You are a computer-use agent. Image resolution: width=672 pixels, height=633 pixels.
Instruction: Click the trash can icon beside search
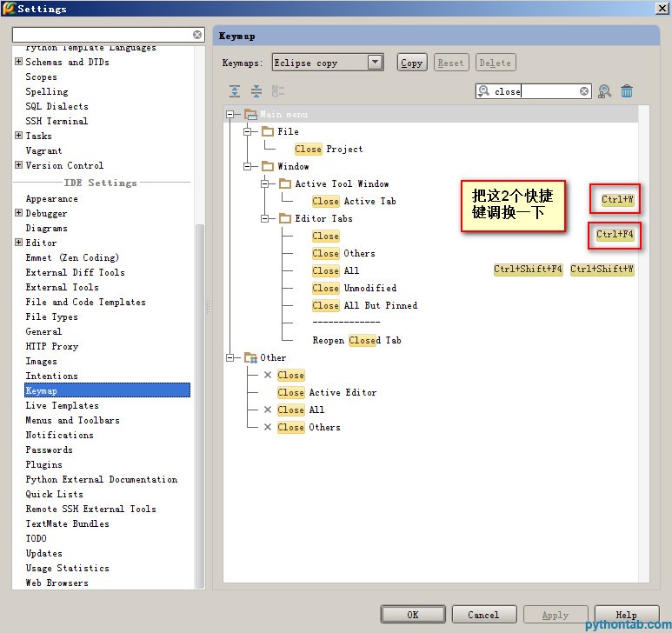coord(627,91)
